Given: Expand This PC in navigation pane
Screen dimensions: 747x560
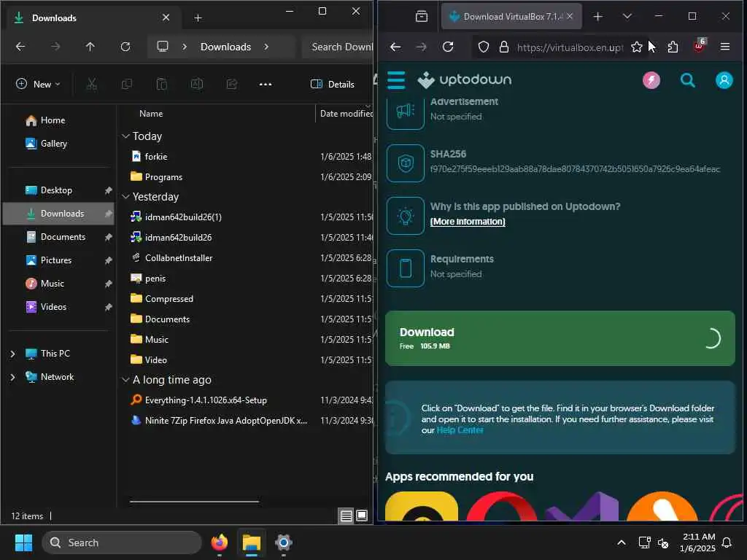Looking at the screenshot, I should (x=13, y=354).
